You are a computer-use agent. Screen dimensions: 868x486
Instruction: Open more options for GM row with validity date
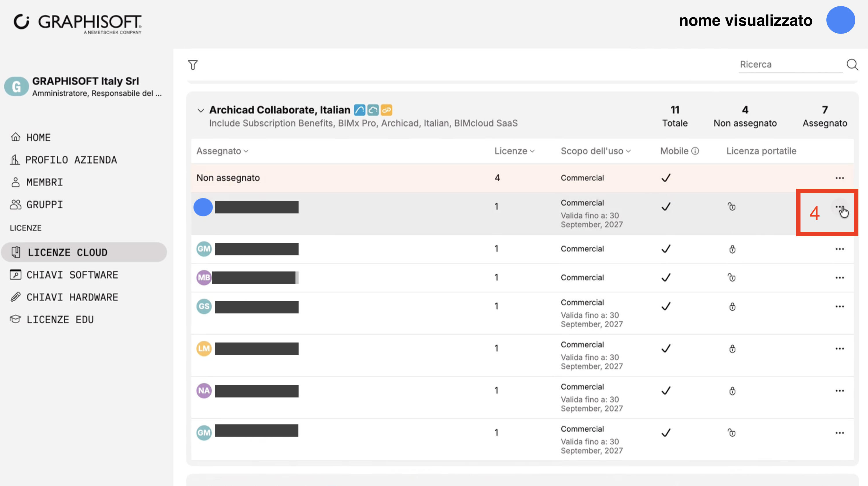[840, 433]
